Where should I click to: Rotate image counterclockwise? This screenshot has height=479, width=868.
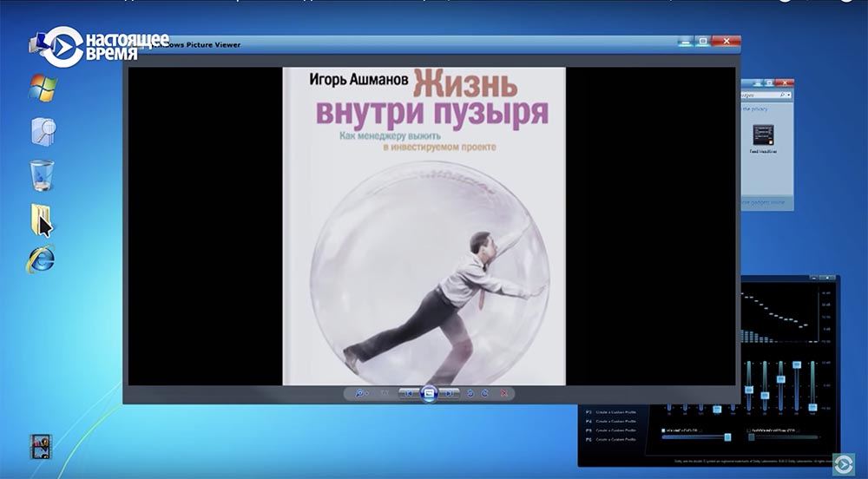[x=470, y=393]
